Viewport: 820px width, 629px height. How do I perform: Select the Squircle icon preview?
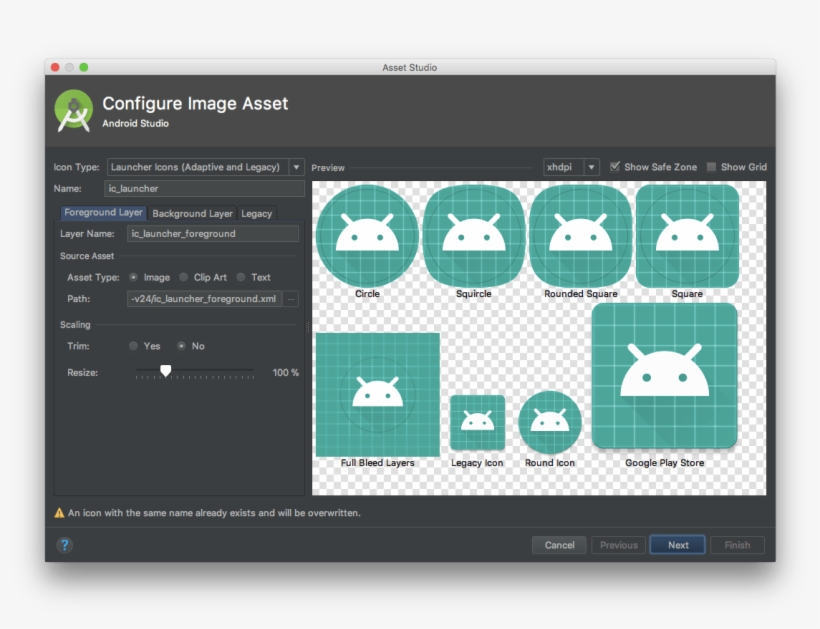tap(474, 236)
